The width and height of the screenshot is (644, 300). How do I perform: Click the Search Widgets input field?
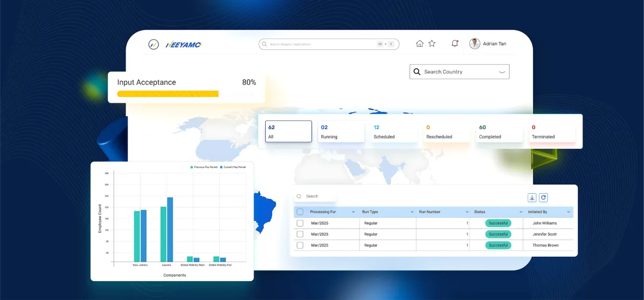point(320,44)
